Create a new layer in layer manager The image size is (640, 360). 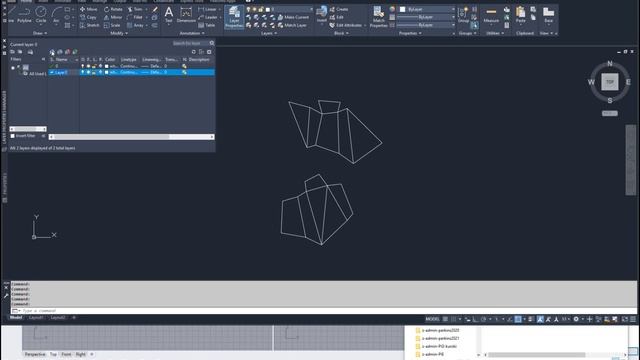click(x=52, y=52)
